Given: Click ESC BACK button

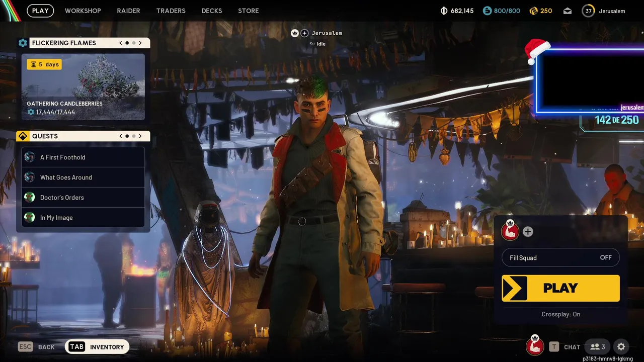Looking at the screenshot, I should [36, 347].
